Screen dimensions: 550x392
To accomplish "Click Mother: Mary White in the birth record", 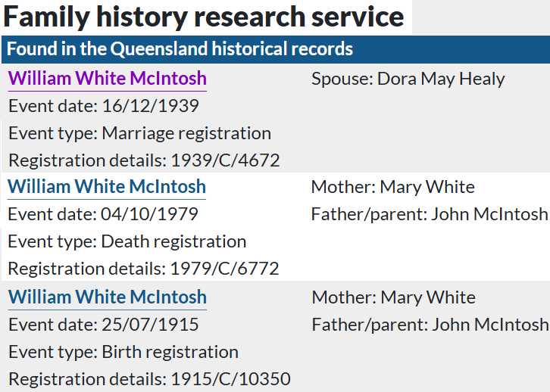I will point(393,297).
